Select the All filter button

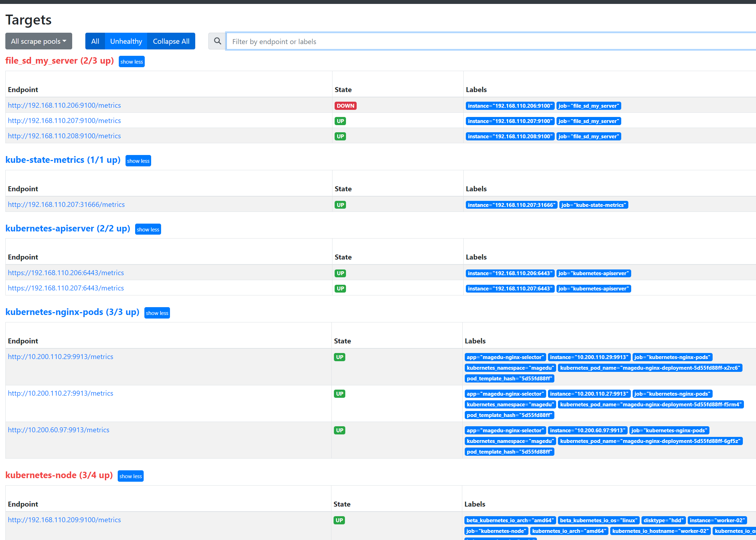coord(95,41)
